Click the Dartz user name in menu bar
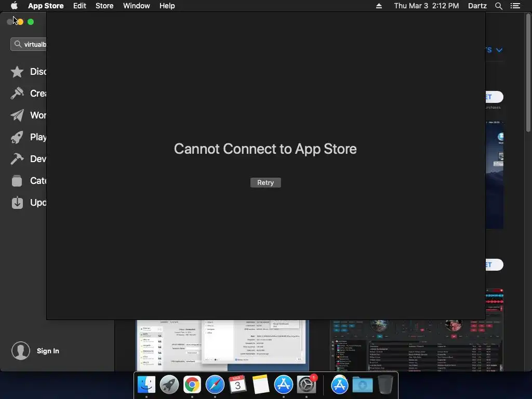This screenshot has width=532, height=399. [x=477, y=6]
